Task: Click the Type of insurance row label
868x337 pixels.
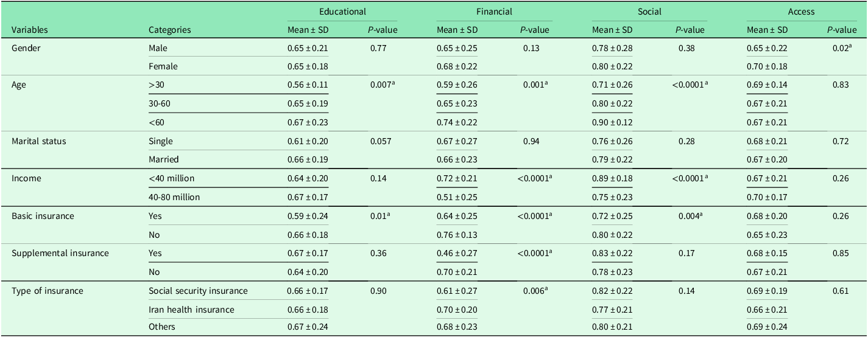Action: [48, 291]
